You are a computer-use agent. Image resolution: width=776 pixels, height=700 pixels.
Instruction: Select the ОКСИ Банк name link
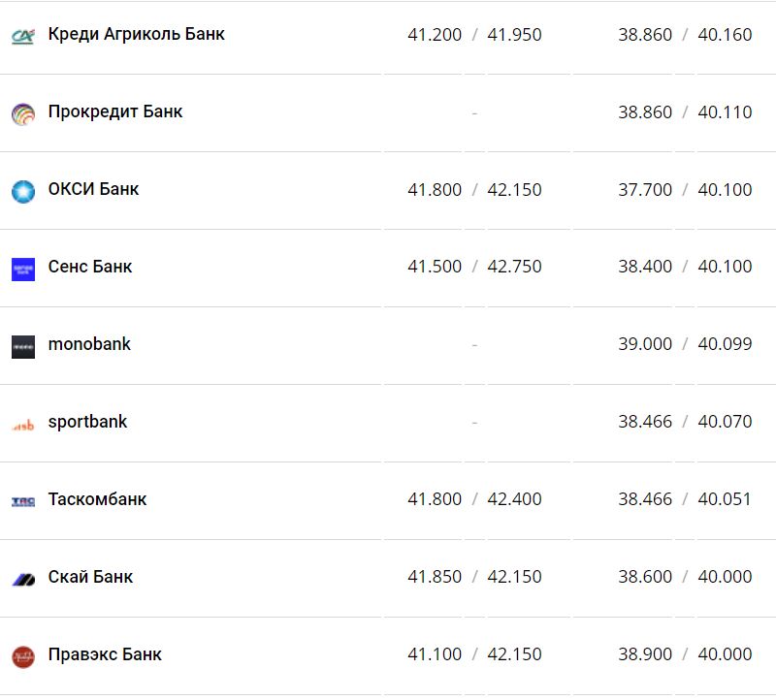(x=93, y=189)
